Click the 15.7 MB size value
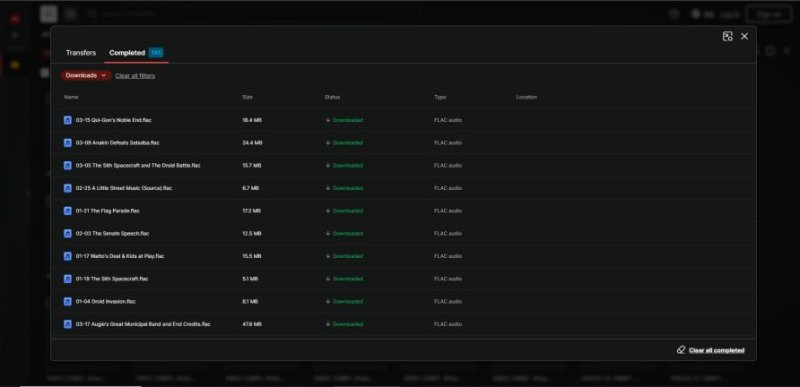 coord(252,166)
